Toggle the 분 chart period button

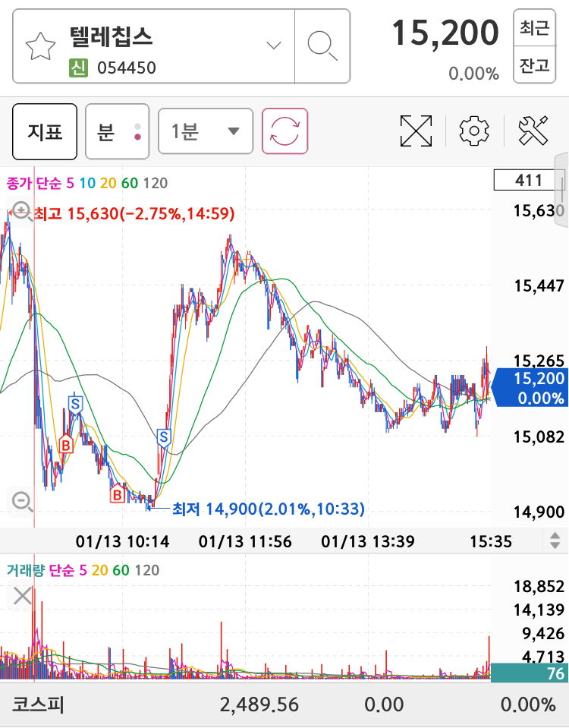point(117,132)
